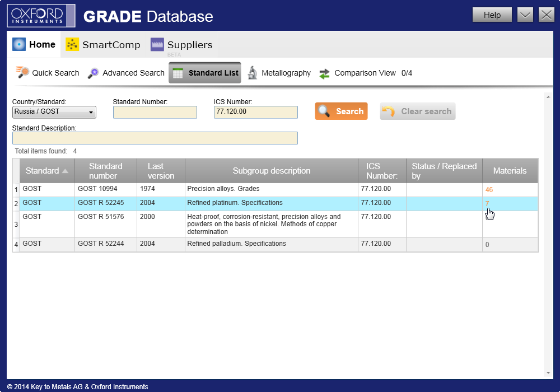560x392 pixels.
Task: Click the Comparison View arrows icon
Action: click(324, 73)
